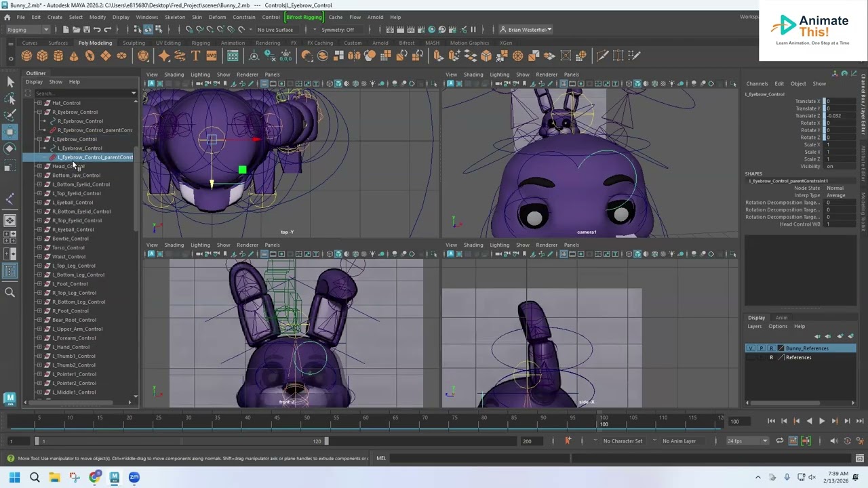Toggle R display type on References layer
The height and width of the screenshot is (488, 868).
[x=771, y=357]
